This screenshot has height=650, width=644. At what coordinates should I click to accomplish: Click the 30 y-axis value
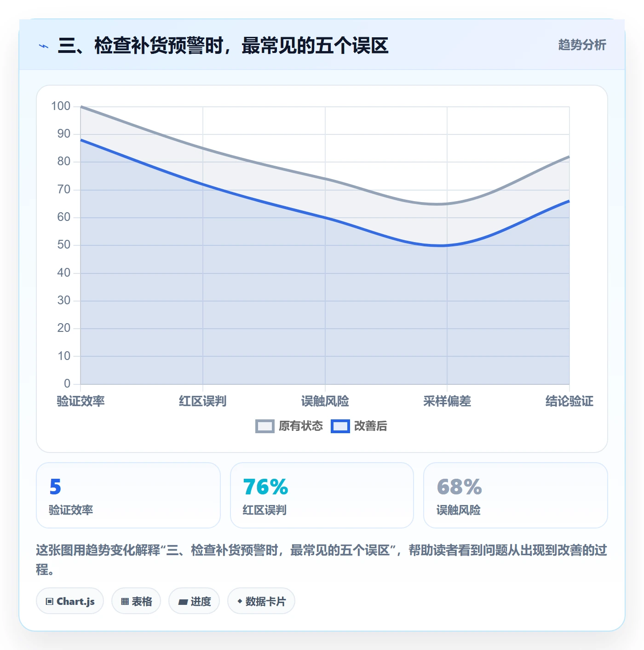(x=64, y=301)
